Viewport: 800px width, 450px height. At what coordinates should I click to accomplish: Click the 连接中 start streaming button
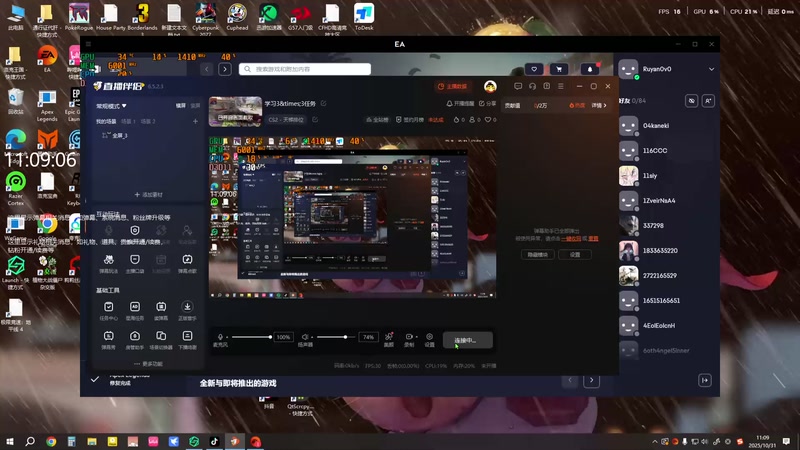click(x=467, y=340)
